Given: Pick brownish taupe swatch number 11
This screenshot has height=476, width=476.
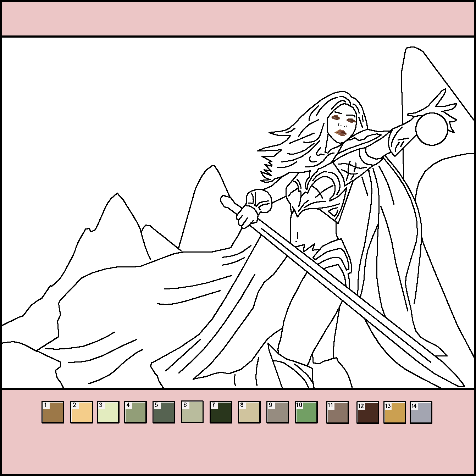Looking at the screenshot, I should (338, 413).
